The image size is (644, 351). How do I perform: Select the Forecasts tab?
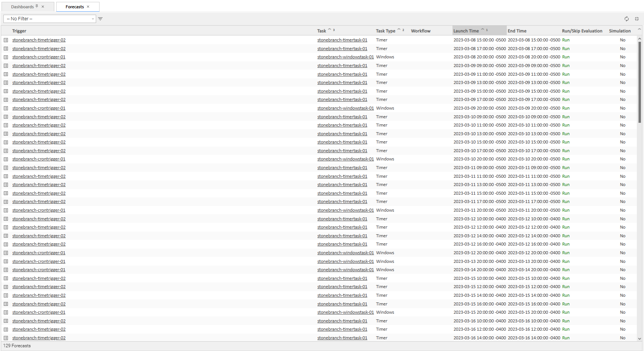75,7
